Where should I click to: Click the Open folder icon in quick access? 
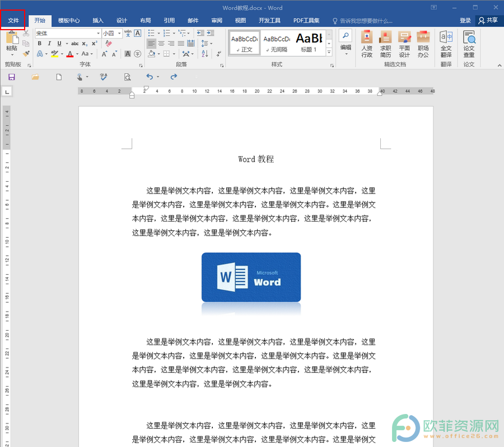tap(35, 77)
